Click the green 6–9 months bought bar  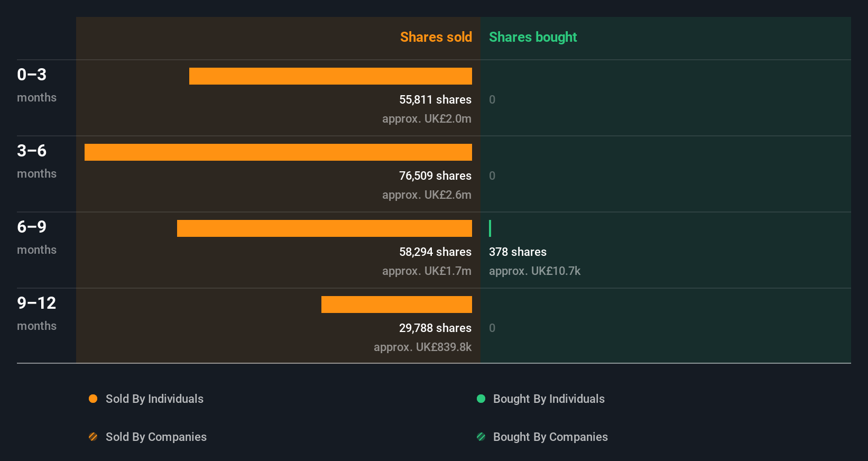(x=490, y=228)
